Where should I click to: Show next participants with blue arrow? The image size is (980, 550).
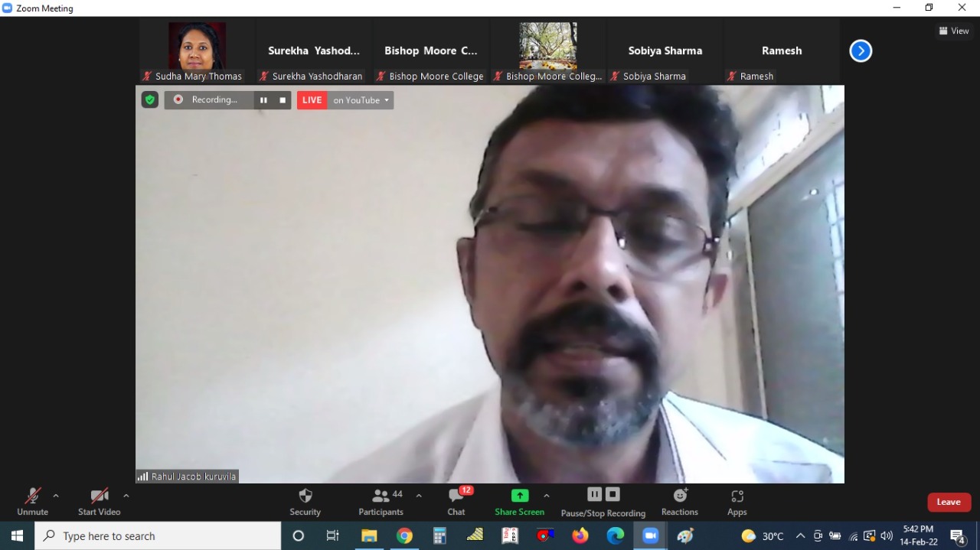point(861,50)
